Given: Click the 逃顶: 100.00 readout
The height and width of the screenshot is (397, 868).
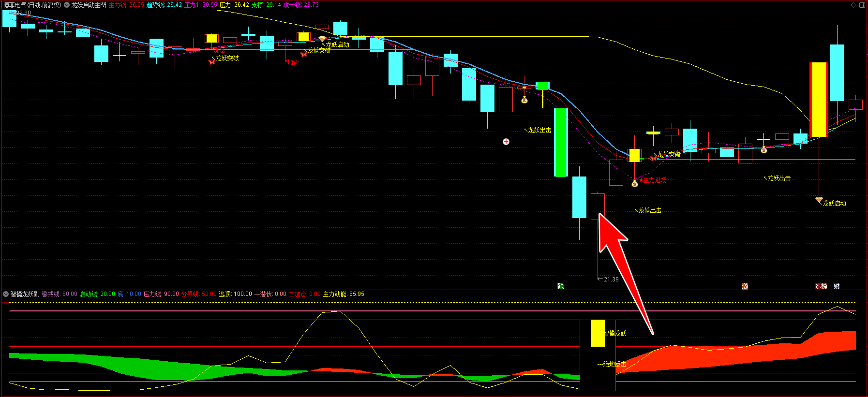Looking at the screenshot, I should [235, 294].
